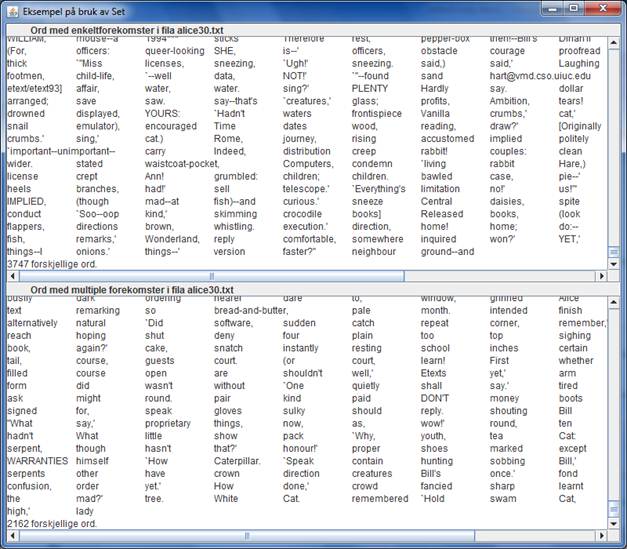Click the word '[Originally'
The height and width of the screenshot is (549, 627).
(x=580, y=126)
